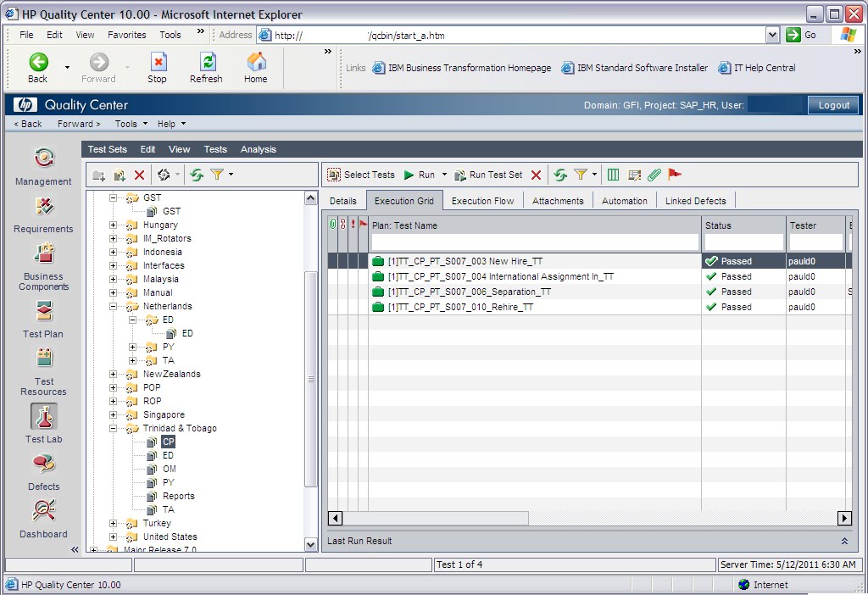Open the Quality Center Tools menu
The image size is (868, 595).
pos(131,124)
